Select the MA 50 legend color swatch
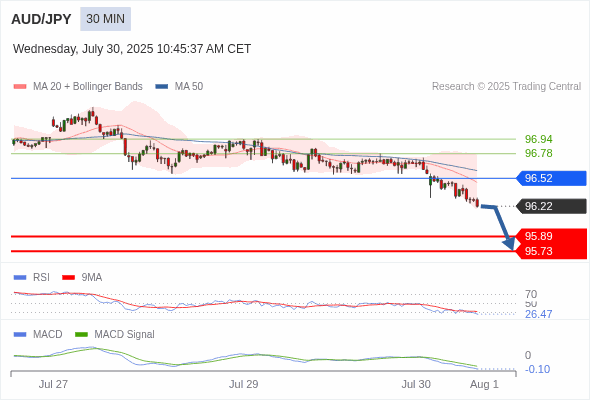The width and height of the screenshot is (590, 400). pyautogui.click(x=162, y=87)
